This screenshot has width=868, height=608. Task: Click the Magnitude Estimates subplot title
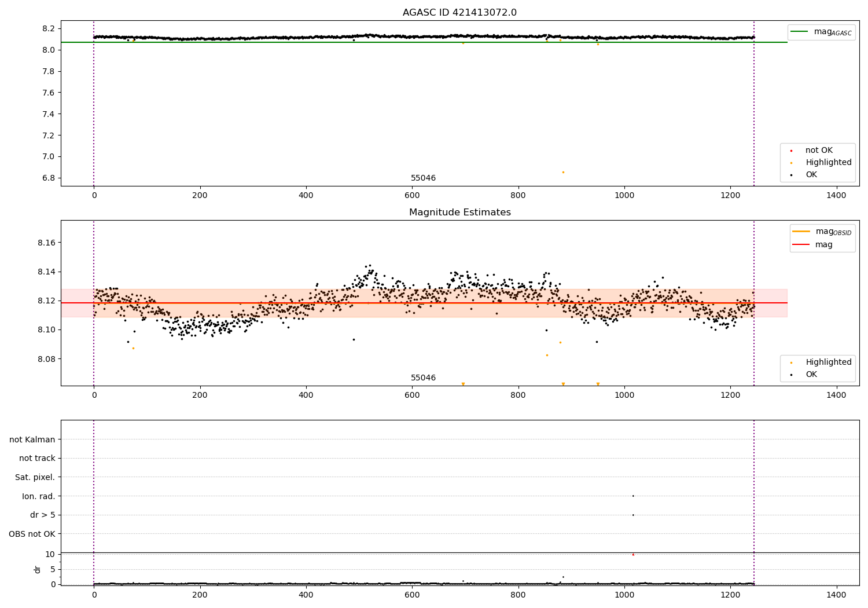click(459, 213)
